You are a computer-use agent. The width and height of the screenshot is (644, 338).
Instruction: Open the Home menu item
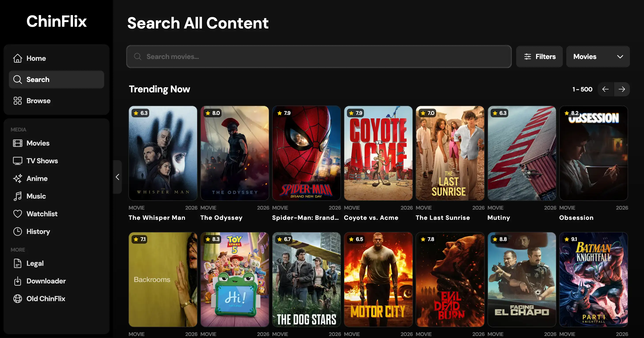click(56, 58)
